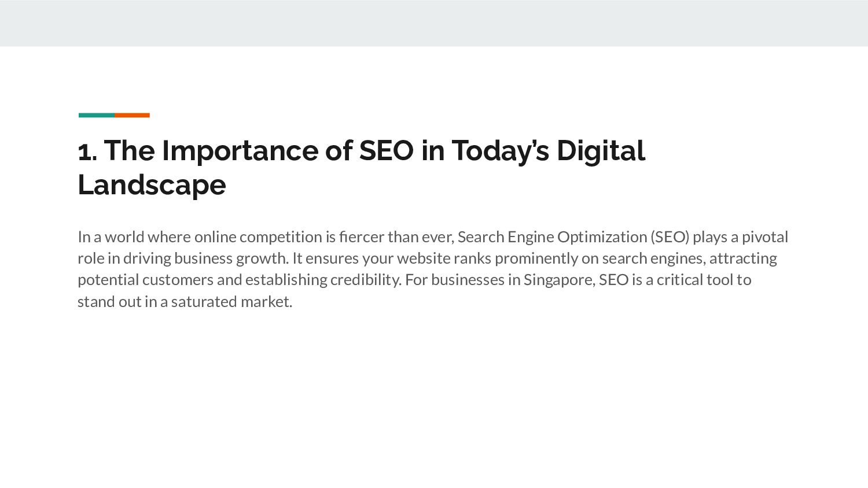Viewport: 868px width, 488px height.
Task: Click the word "fiercer" in the first line
Action: point(362,237)
